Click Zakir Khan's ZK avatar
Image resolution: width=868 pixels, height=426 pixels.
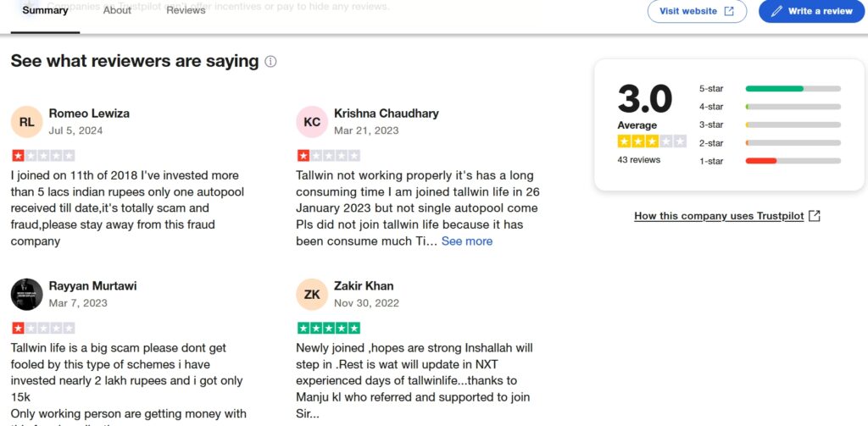(x=312, y=295)
